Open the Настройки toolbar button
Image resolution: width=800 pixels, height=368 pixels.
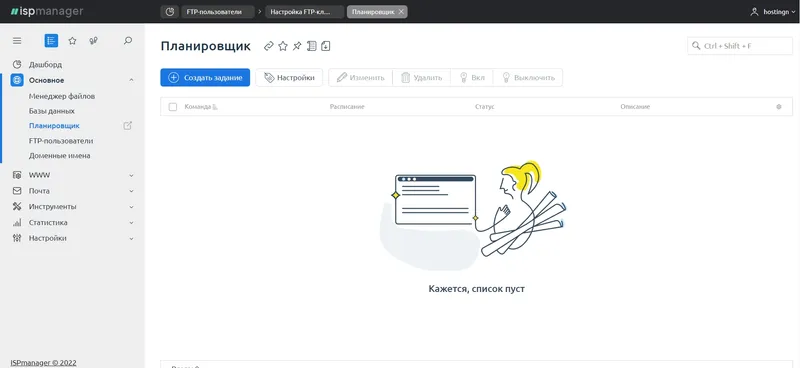tap(289, 78)
